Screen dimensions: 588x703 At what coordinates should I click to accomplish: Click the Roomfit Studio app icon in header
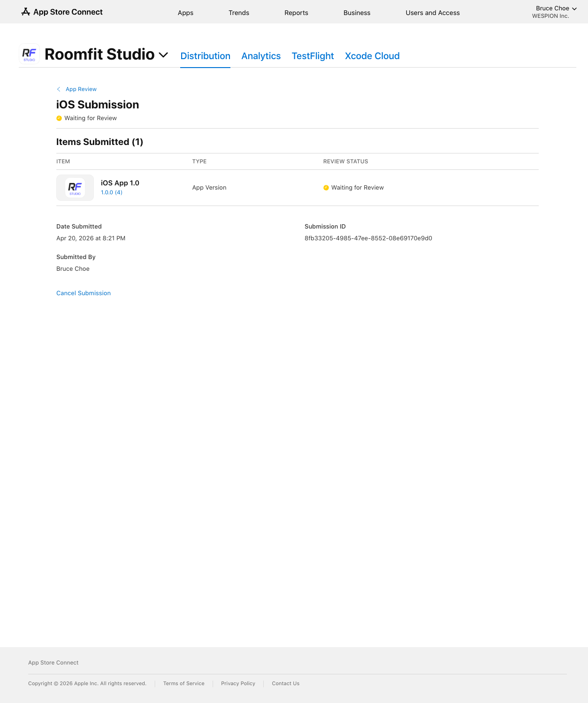tap(29, 54)
